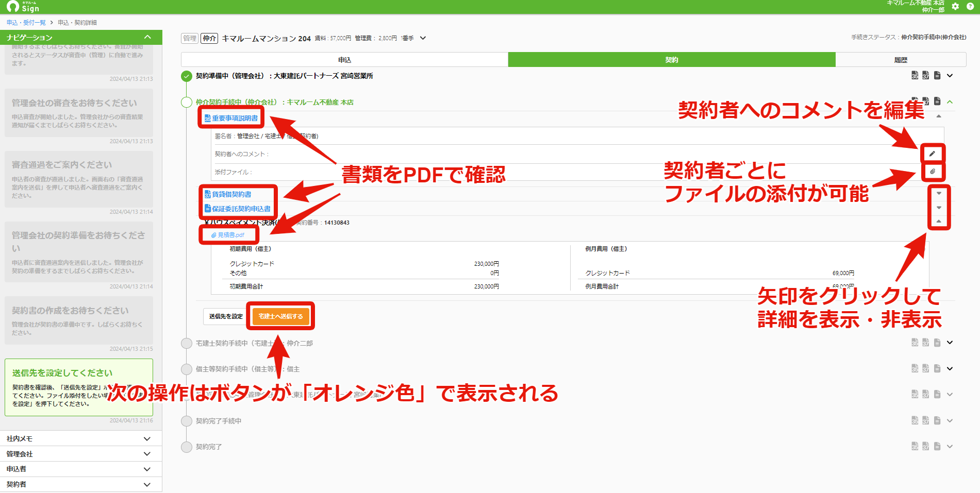
Task: Open the 保証委託契約申込書 PDF link
Action: tap(238, 209)
